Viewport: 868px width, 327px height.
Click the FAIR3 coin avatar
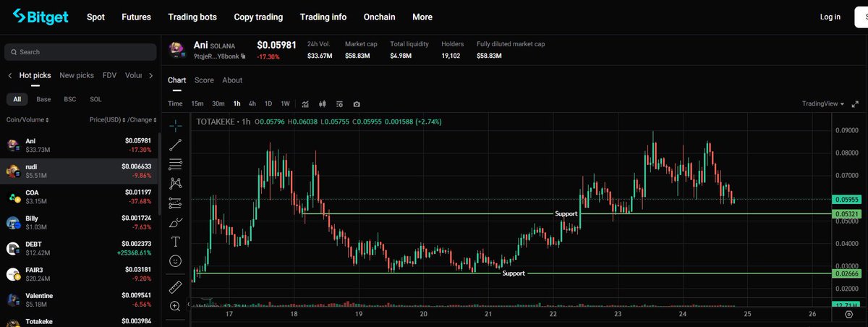tap(12, 274)
